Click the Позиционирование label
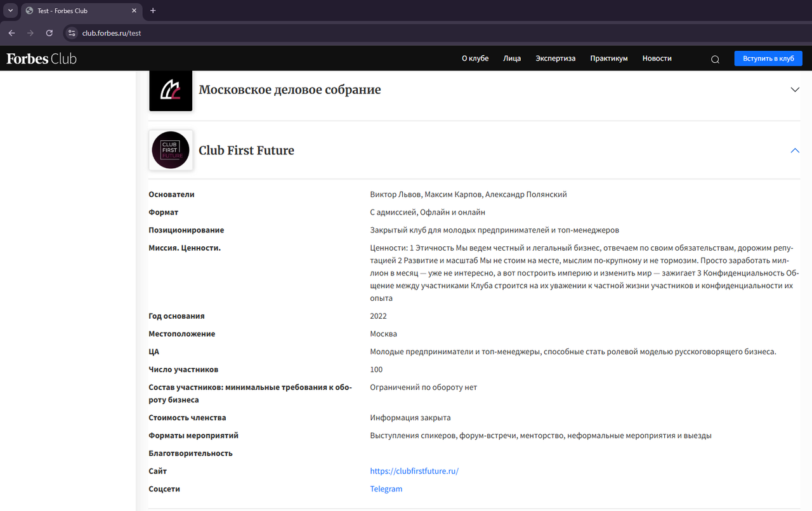812x511 pixels. click(187, 230)
